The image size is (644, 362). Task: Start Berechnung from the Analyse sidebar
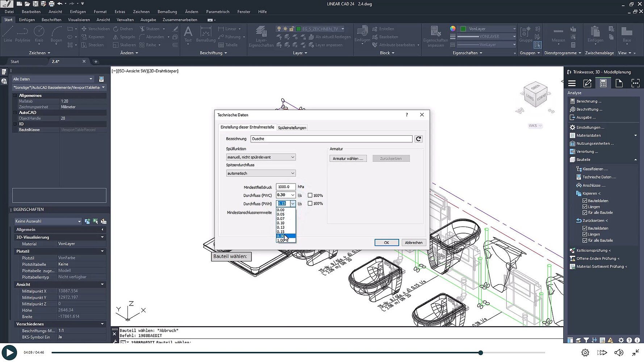click(586, 101)
